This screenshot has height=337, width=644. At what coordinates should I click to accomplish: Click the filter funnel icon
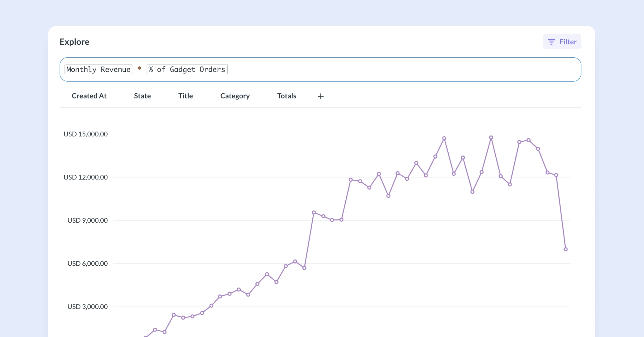(x=551, y=42)
